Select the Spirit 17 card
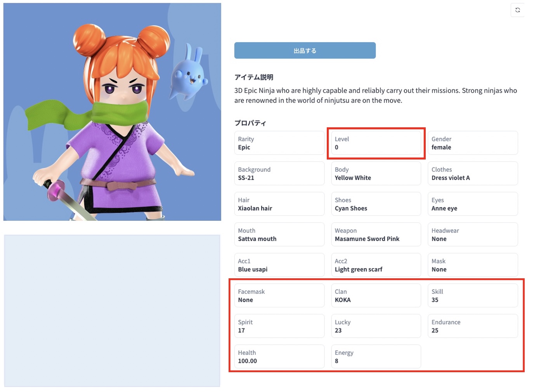Screen dimensions: 534x392 click(279, 326)
